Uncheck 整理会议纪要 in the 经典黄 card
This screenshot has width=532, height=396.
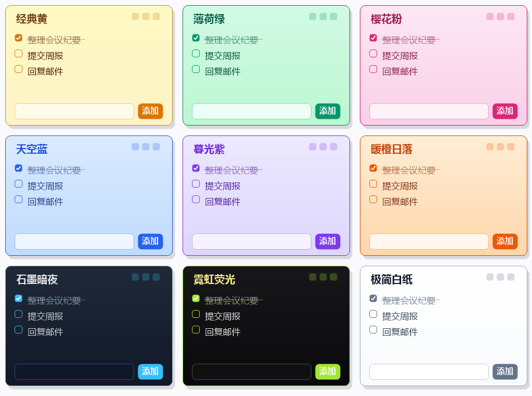click(19, 38)
